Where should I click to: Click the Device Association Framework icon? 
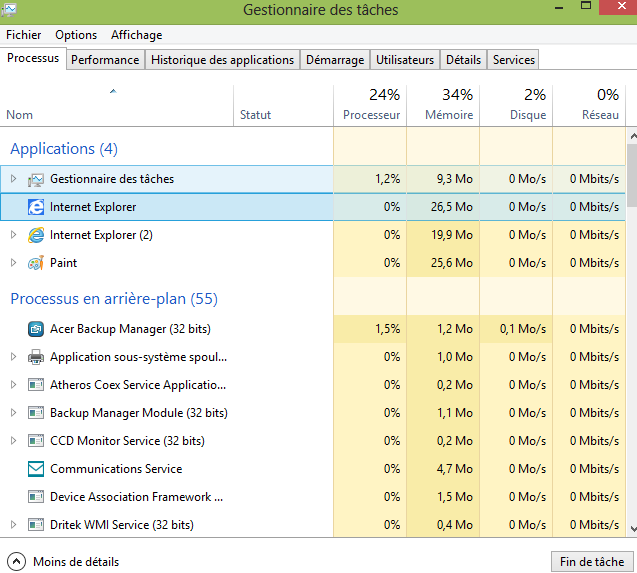[x=36, y=497]
